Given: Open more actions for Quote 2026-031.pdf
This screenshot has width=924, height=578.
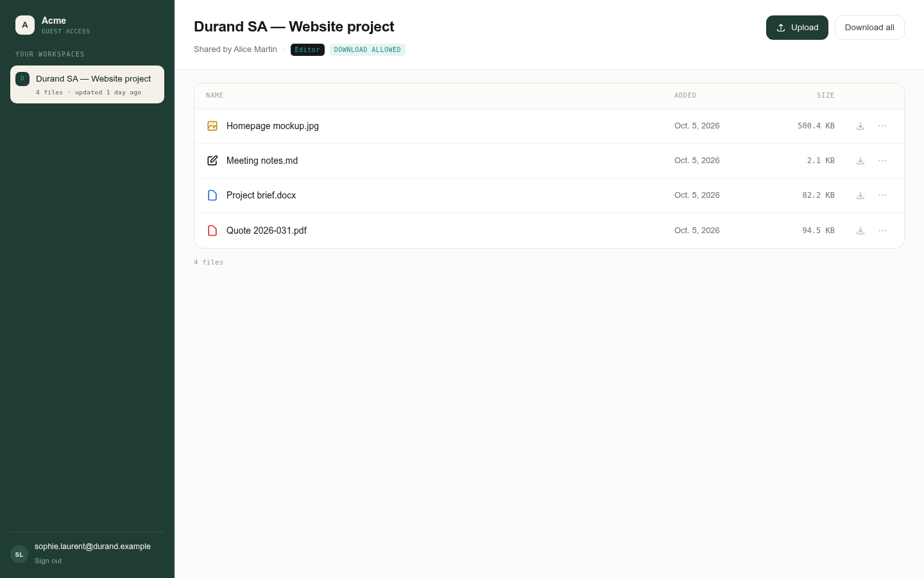Looking at the screenshot, I should coord(882,231).
